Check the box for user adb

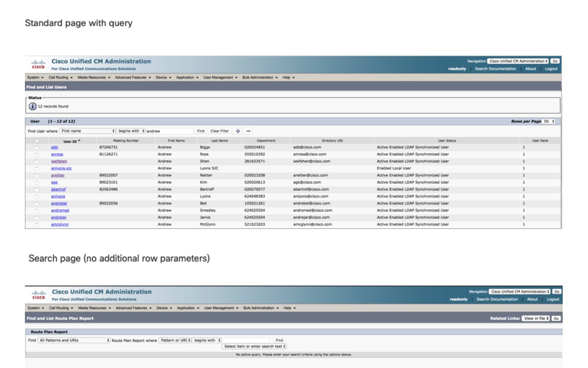click(x=37, y=148)
